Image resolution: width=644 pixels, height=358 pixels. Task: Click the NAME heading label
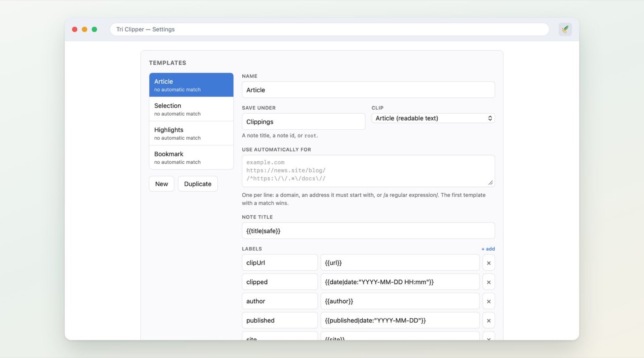coord(250,76)
